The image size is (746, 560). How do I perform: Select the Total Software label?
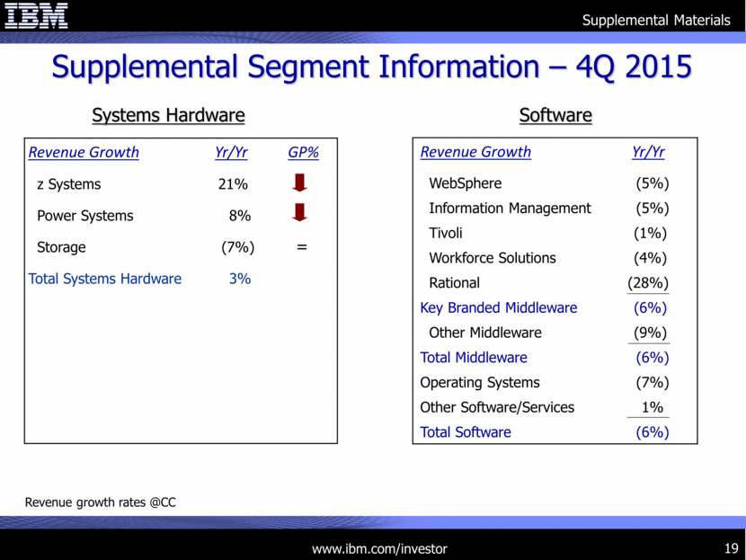[466, 432]
